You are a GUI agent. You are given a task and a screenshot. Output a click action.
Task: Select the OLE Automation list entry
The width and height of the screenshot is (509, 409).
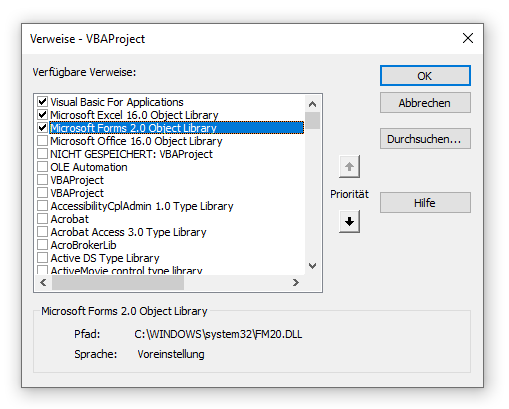89,167
